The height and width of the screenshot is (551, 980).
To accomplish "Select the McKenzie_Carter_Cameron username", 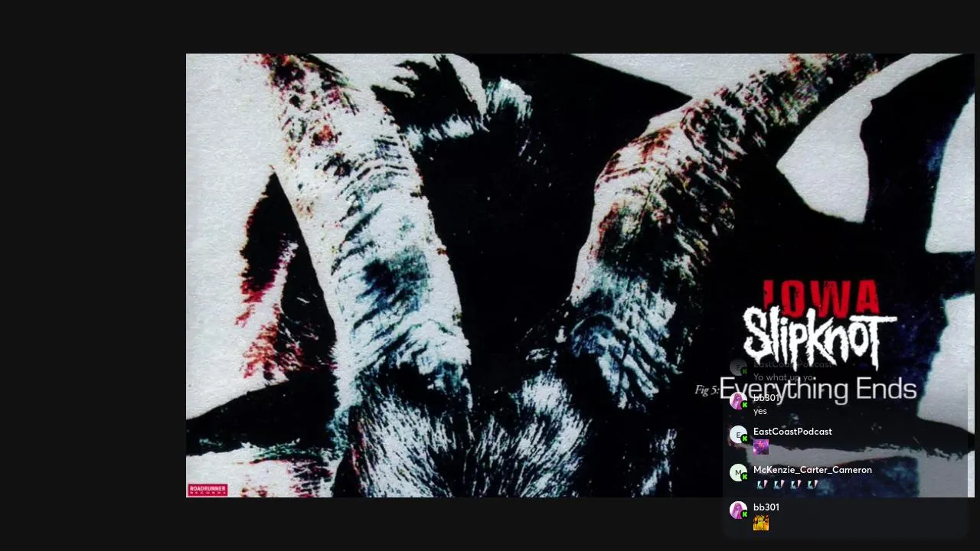I will 812,470.
